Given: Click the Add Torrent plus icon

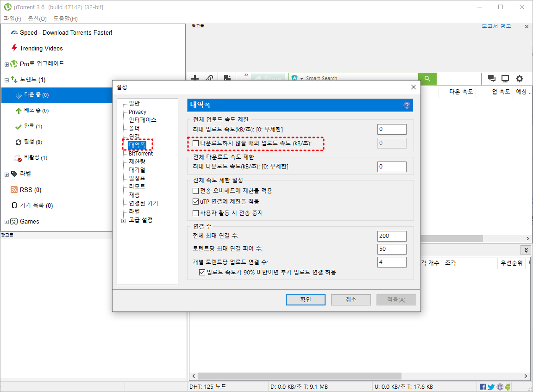Looking at the screenshot, I should (x=195, y=78).
